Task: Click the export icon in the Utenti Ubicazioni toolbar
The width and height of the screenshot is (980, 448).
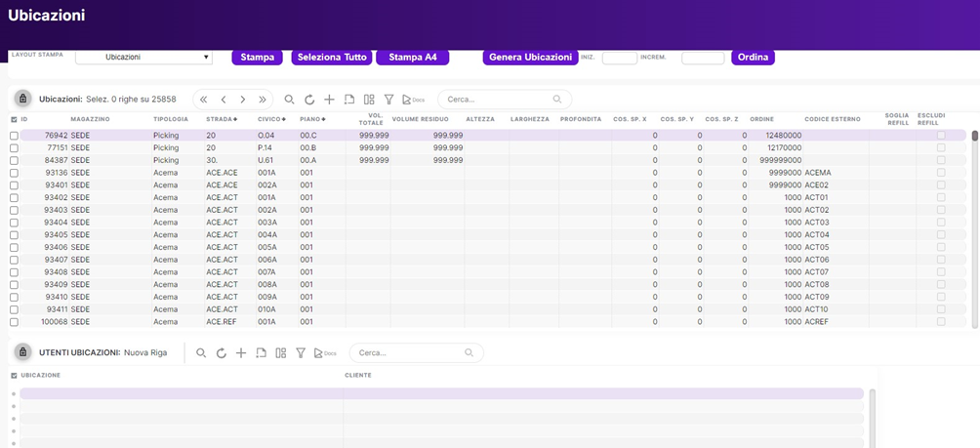Action: 262,353
